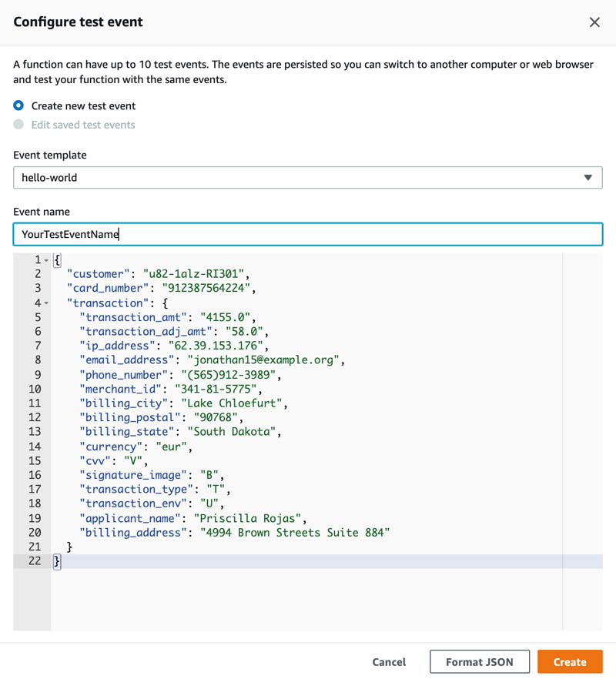This screenshot has width=616, height=679.
Task: Click the IP address "62.39.153.176"
Action: coord(216,346)
